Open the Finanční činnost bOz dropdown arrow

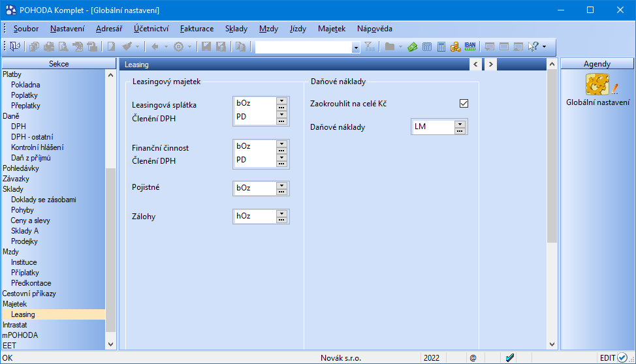[281, 144]
